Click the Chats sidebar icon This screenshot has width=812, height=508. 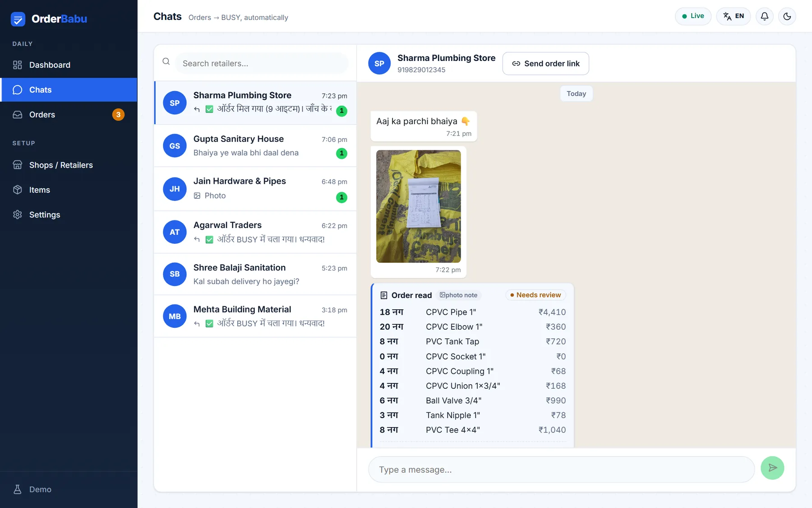[18, 90]
